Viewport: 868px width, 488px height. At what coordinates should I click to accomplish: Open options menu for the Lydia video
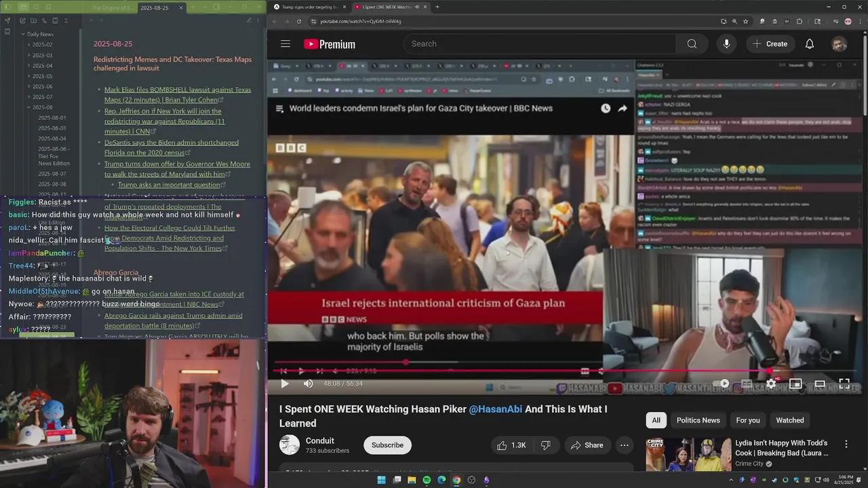846,444
